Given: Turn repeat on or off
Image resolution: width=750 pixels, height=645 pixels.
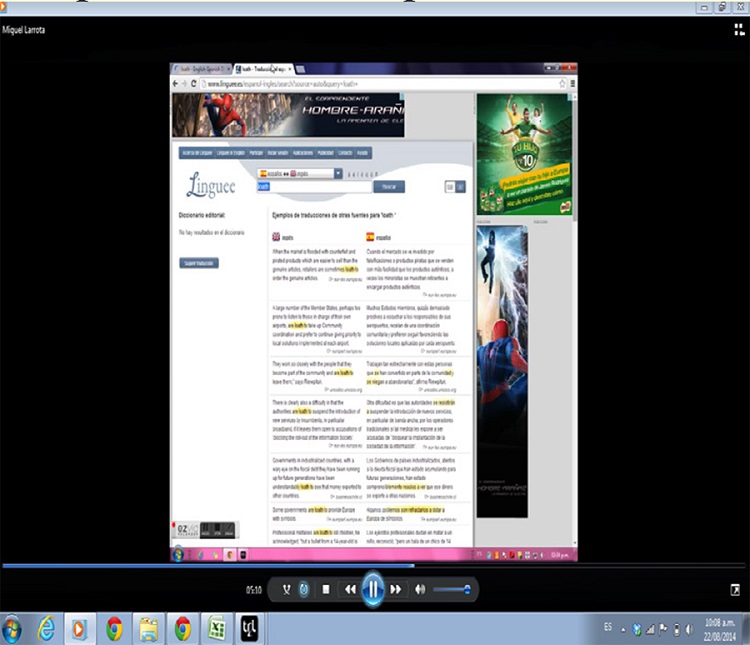Looking at the screenshot, I should tap(304, 590).
